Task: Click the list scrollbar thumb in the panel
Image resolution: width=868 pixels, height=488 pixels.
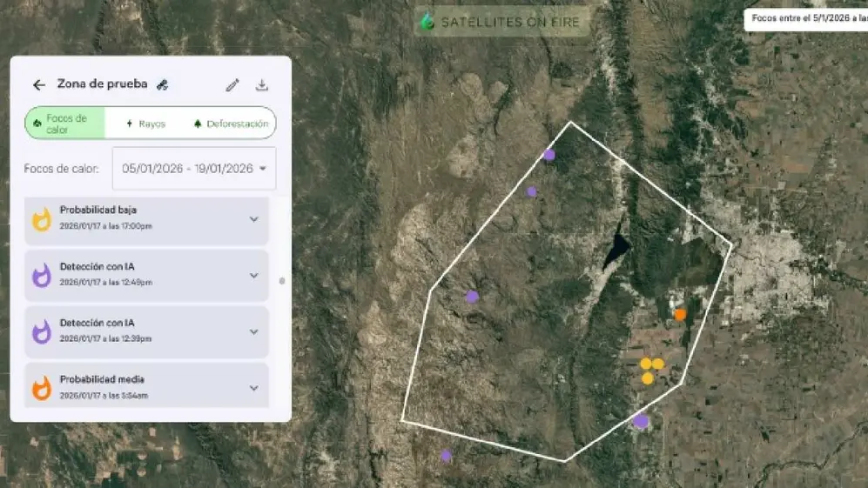Action: [282, 281]
